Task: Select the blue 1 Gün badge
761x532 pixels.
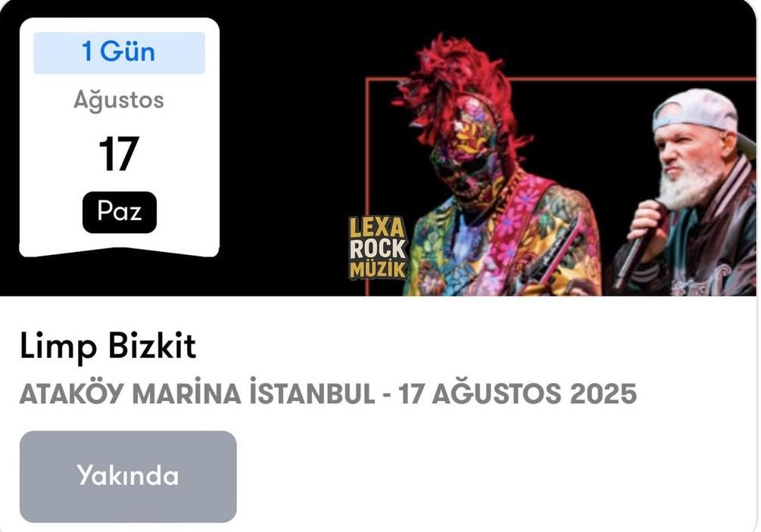Action: point(120,53)
